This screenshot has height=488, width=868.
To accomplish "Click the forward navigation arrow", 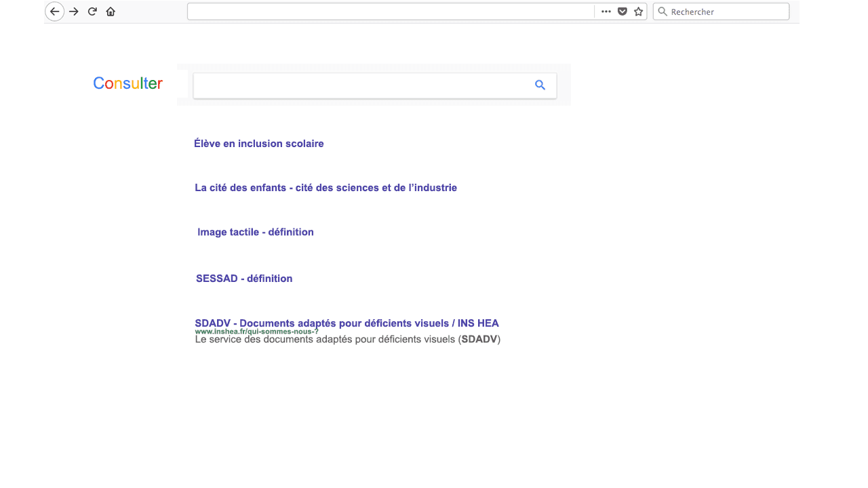I will 73,11.
